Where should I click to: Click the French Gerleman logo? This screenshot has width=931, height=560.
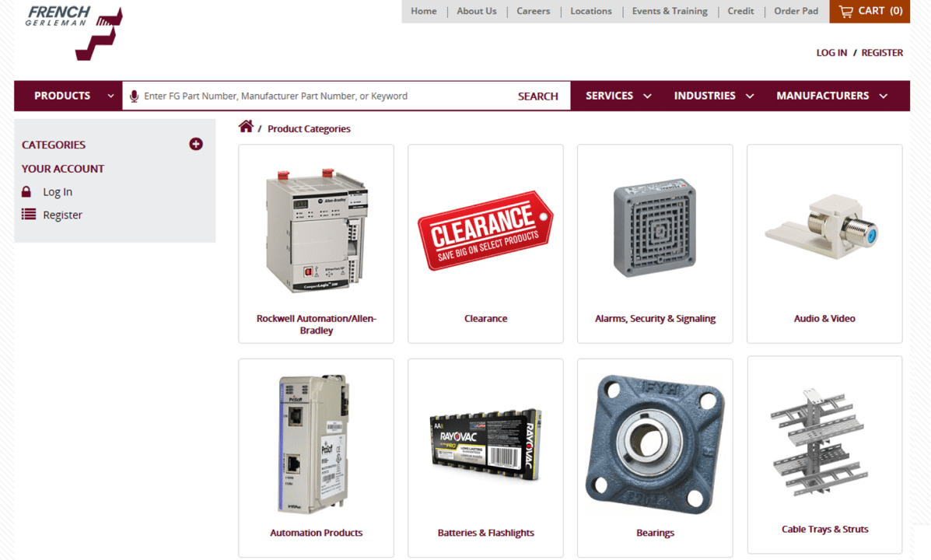point(74,33)
